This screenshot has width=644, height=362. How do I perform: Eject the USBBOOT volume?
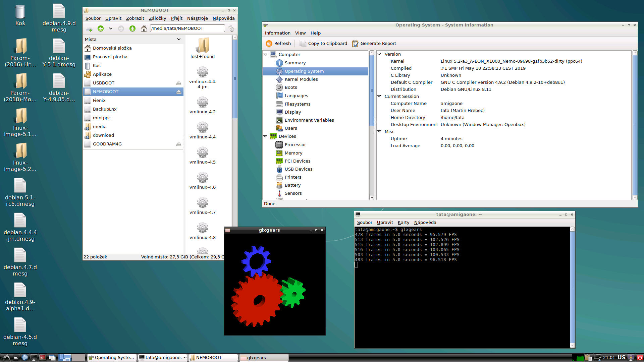click(x=179, y=83)
